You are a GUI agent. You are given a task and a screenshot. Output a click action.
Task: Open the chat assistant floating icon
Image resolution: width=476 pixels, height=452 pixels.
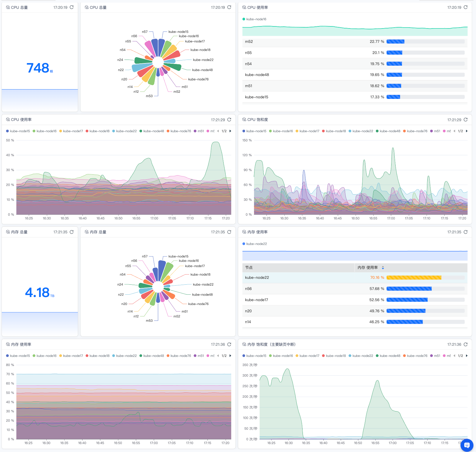click(467, 445)
